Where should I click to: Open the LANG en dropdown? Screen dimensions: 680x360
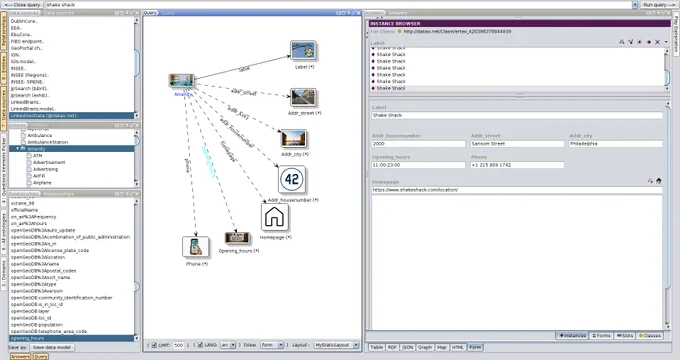tap(233, 345)
